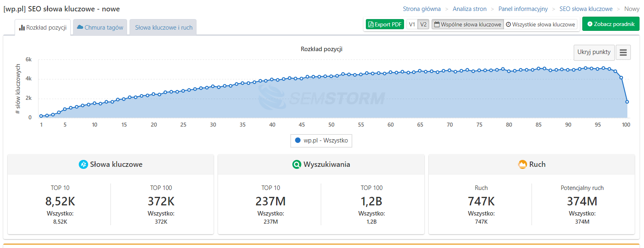644x248 pixels.
Task: Open the Słowa kluczowe i ruch tab
Action: click(163, 27)
